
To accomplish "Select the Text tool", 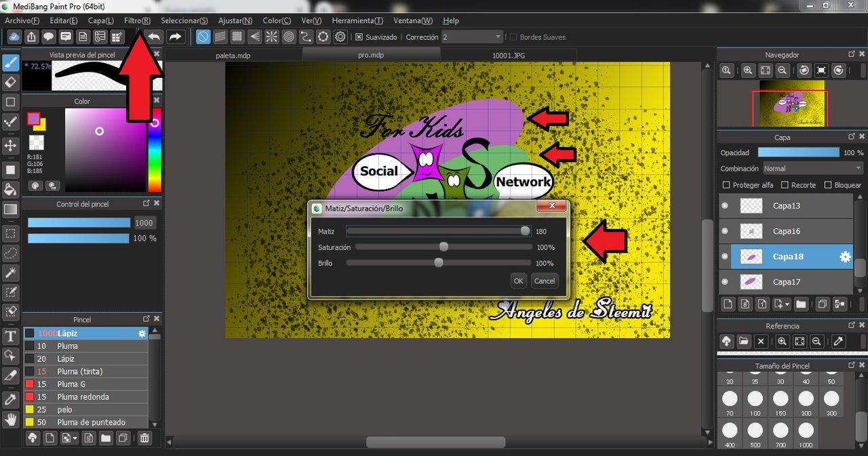I will click(11, 336).
